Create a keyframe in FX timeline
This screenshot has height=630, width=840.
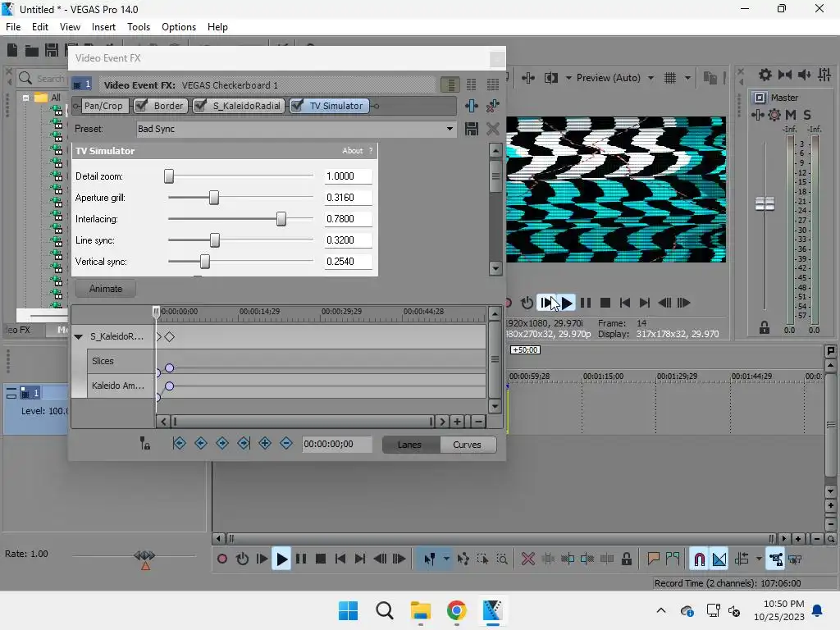tap(265, 443)
